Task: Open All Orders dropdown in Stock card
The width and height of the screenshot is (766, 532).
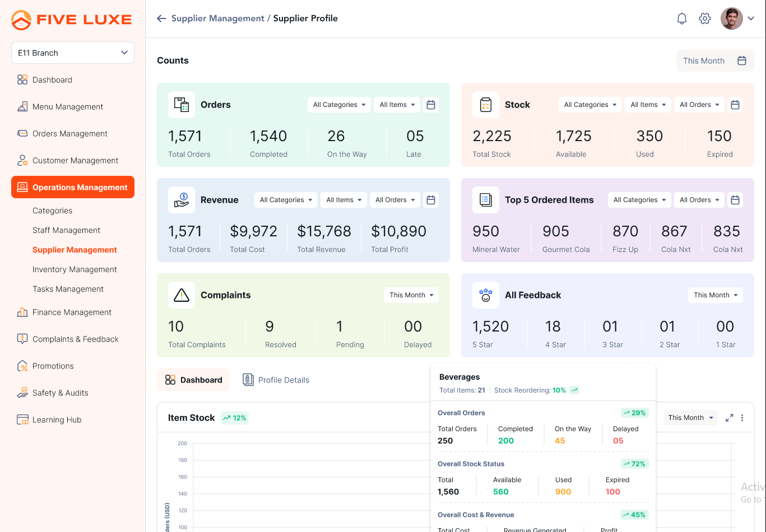Action: pos(699,105)
